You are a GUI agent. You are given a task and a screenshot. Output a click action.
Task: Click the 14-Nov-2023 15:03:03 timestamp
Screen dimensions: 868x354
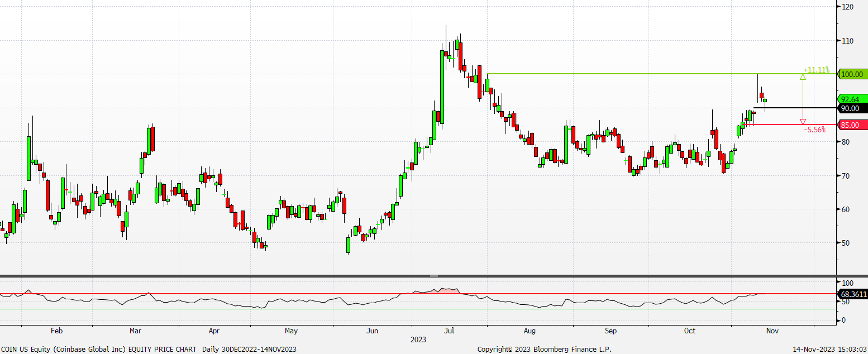(829, 349)
